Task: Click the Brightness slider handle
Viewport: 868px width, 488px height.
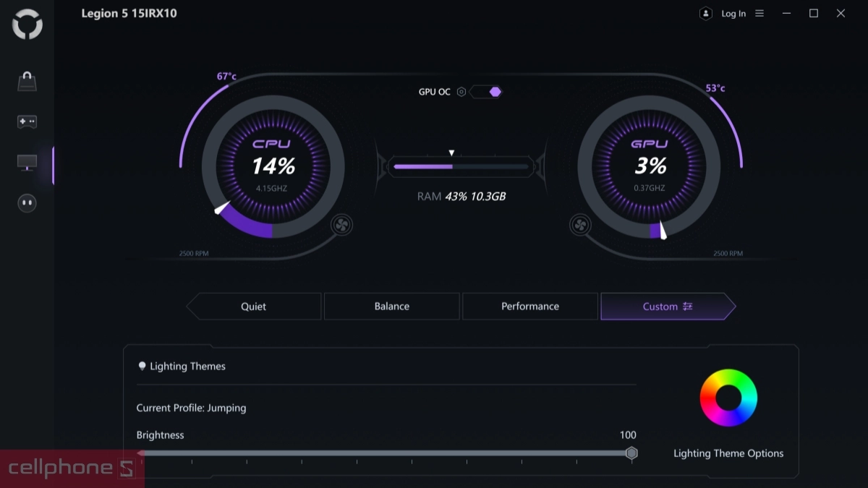Action: (631, 453)
